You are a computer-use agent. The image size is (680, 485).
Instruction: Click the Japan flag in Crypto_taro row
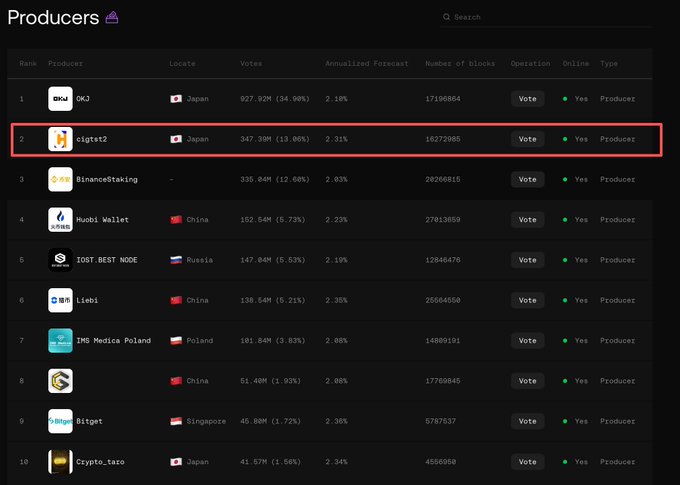point(176,462)
